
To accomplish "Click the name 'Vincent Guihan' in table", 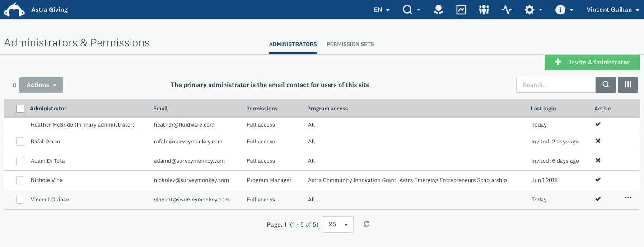I will (x=50, y=200).
